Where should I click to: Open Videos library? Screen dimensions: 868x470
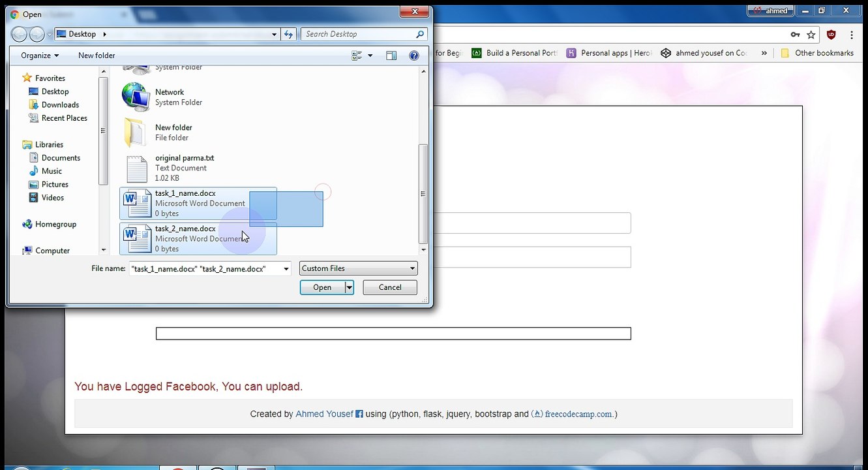click(x=53, y=197)
